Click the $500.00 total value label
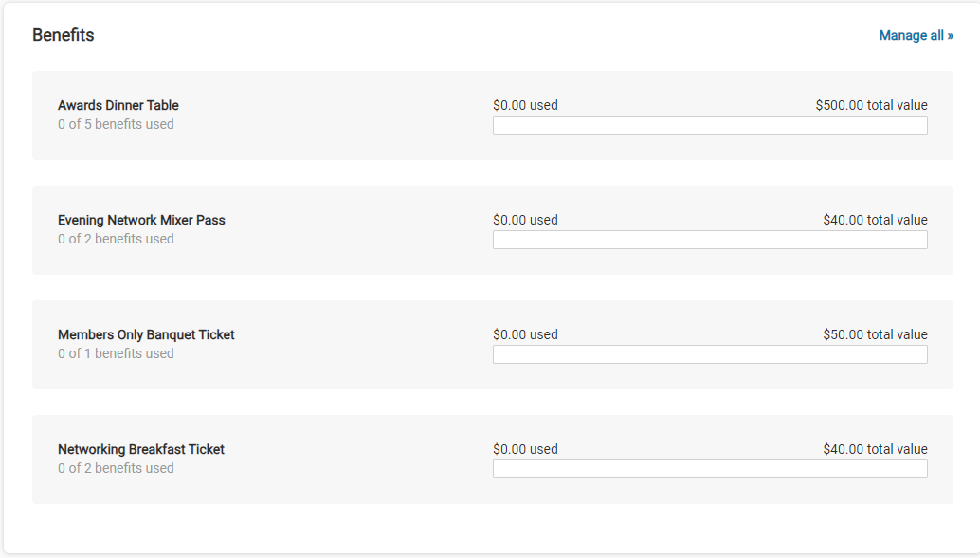 (x=871, y=106)
